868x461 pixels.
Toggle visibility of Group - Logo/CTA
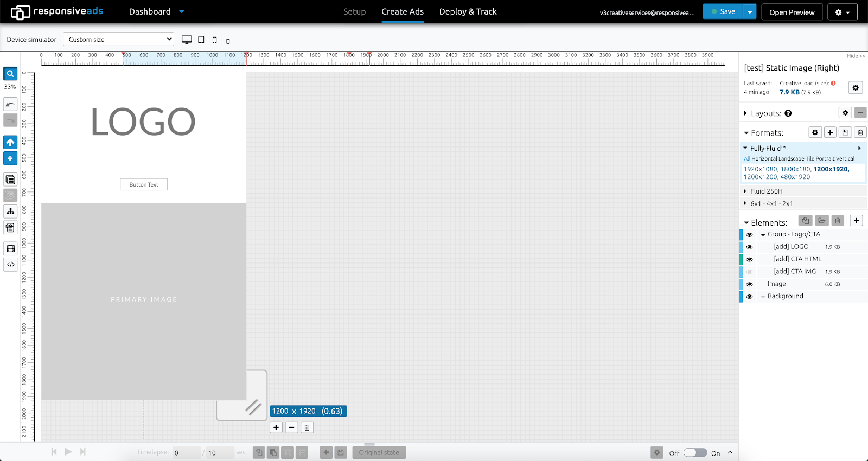click(x=749, y=235)
